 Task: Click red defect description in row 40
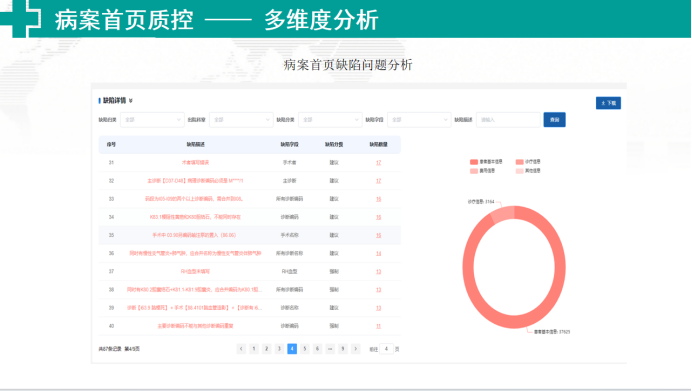(195, 326)
